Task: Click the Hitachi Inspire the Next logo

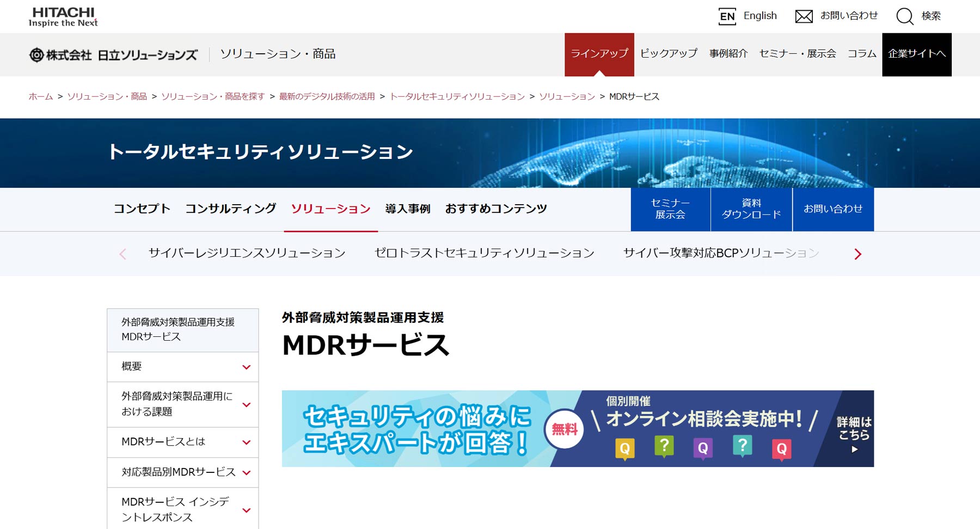Action: 63,17
